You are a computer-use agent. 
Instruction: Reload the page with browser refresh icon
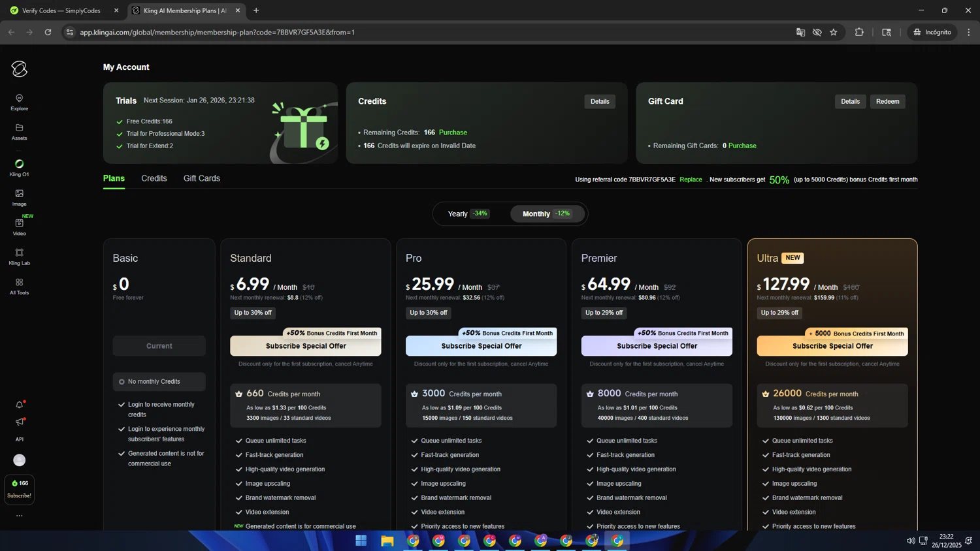click(x=48, y=32)
